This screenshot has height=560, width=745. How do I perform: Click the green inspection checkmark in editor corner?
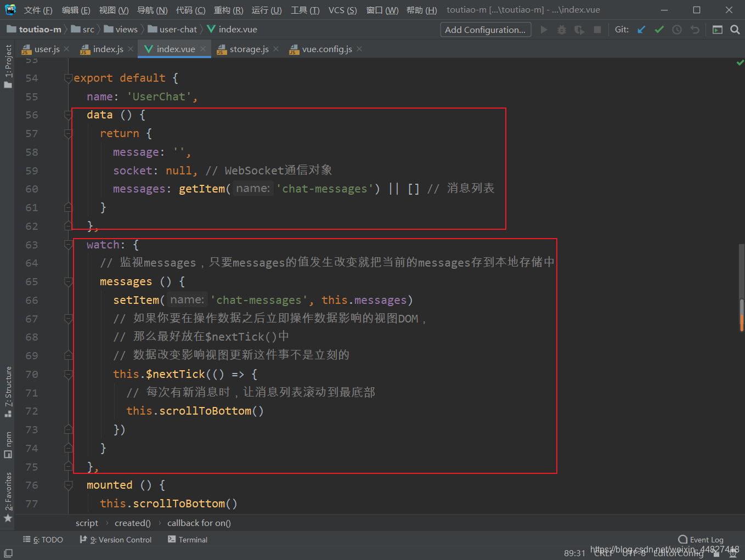740,63
